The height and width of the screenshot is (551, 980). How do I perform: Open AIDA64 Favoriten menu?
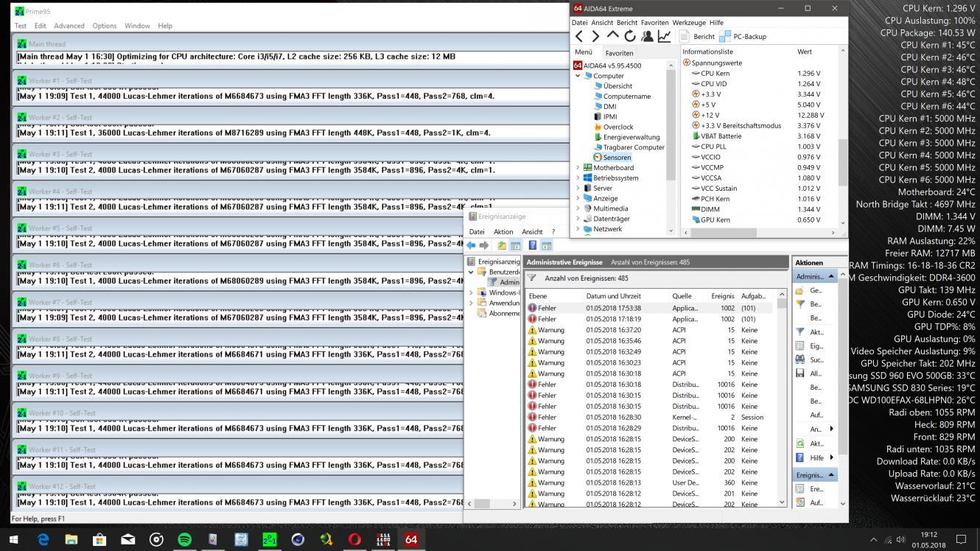click(x=654, y=23)
